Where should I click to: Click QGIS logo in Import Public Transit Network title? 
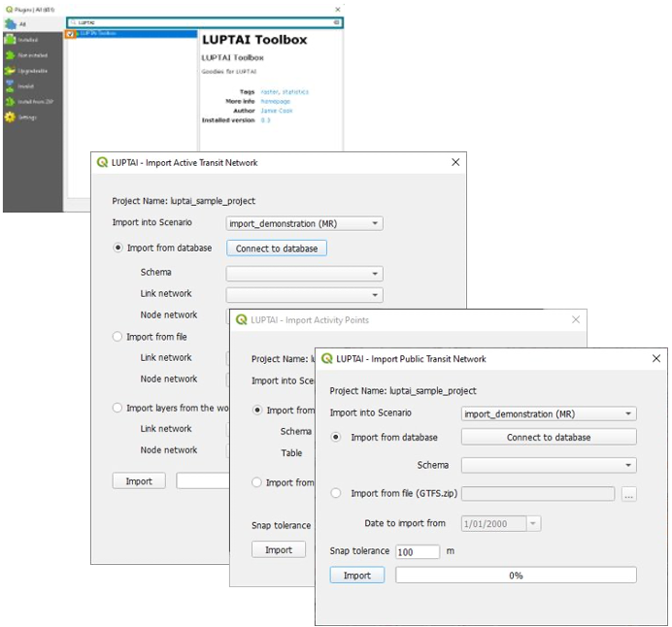pyautogui.click(x=327, y=358)
